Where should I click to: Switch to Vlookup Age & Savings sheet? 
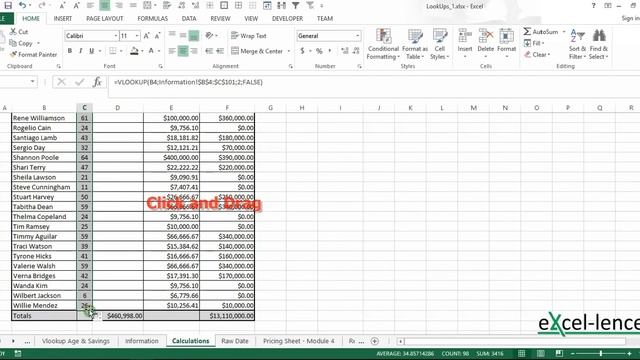[x=76, y=341]
